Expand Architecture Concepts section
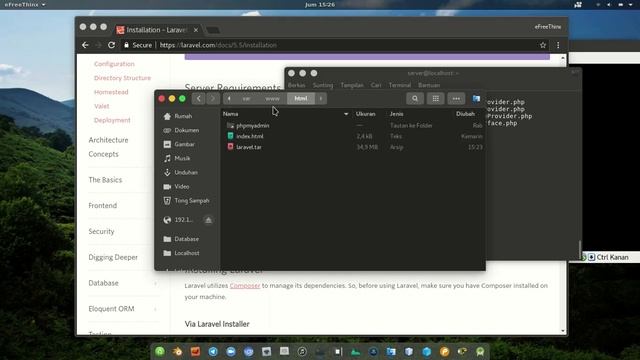Viewport: 640px width, 360px height. pos(109,147)
